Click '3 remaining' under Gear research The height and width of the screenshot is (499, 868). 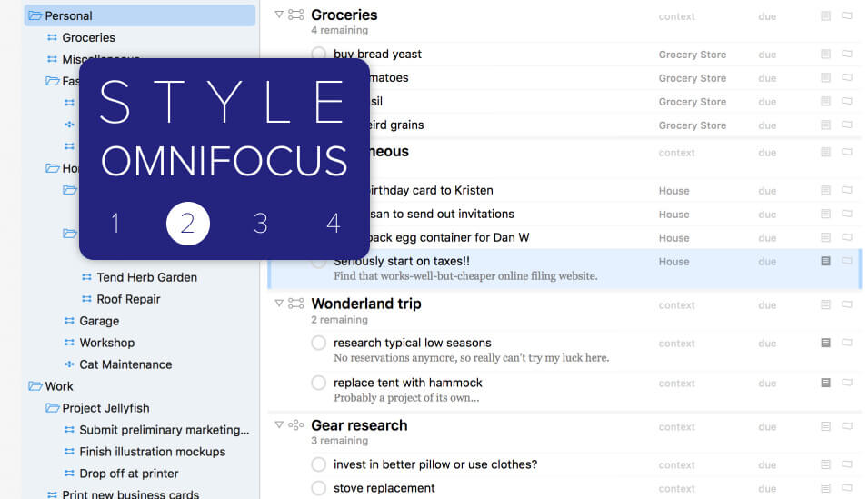point(339,440)
